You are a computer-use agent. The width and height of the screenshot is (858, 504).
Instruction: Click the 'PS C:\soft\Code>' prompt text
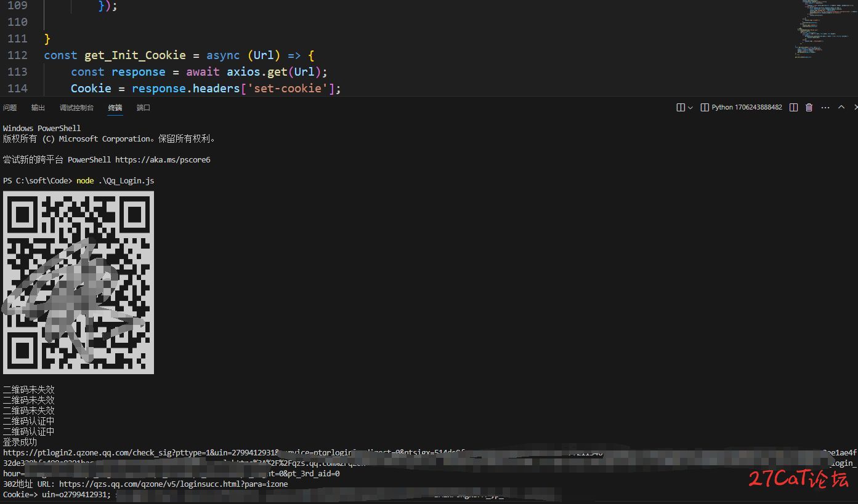[x=38, y=180]
